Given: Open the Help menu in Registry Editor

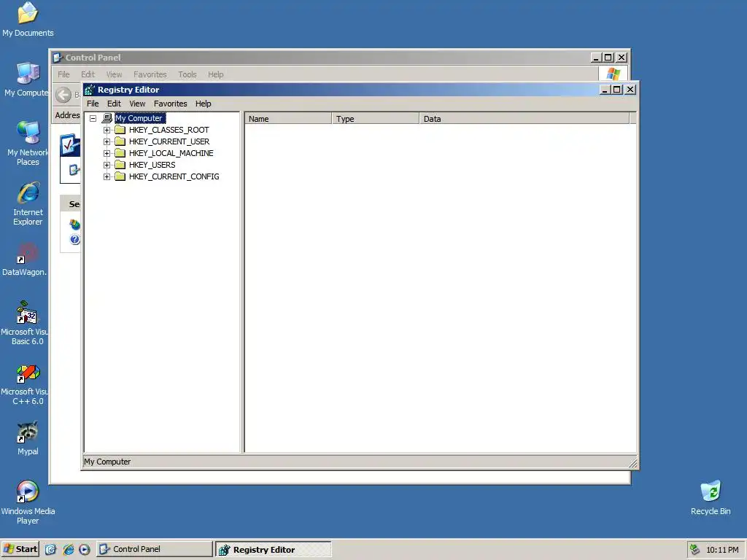Looking at the screenshot, I should pos(203,104).
